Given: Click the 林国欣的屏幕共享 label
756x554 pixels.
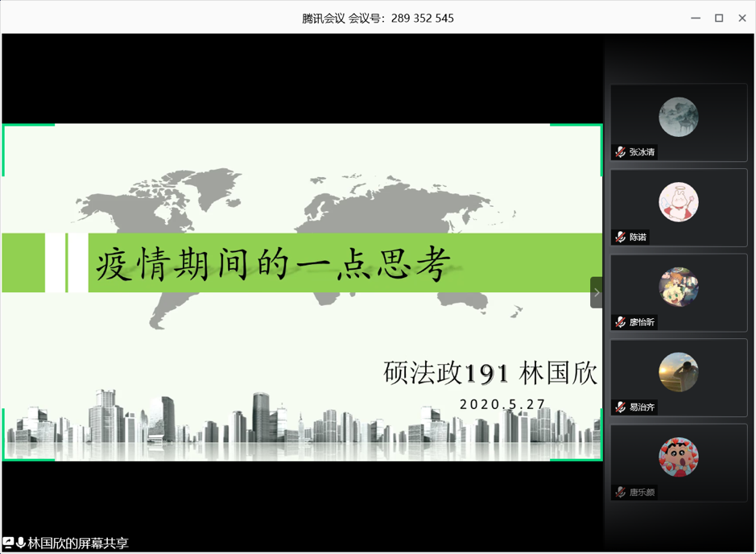Looking at the screenshot, I should tap(78, 544).
